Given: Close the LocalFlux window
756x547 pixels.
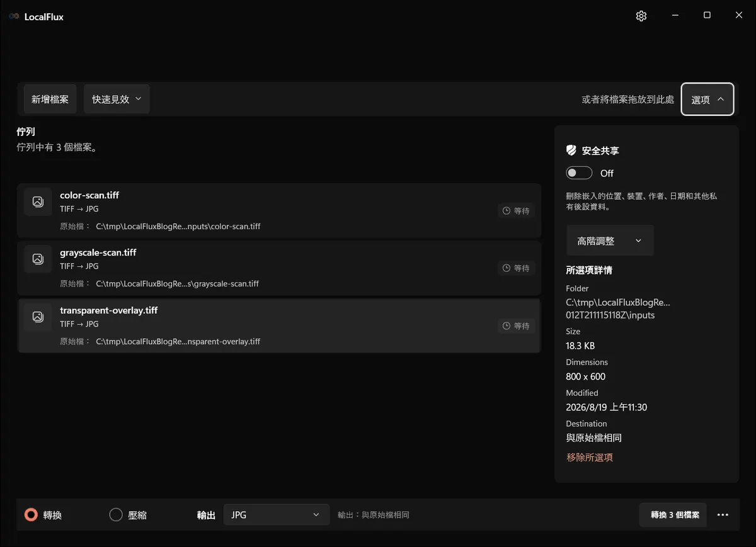Looking at the screenshot, I should pyautogui.click(x=739, y=16).
